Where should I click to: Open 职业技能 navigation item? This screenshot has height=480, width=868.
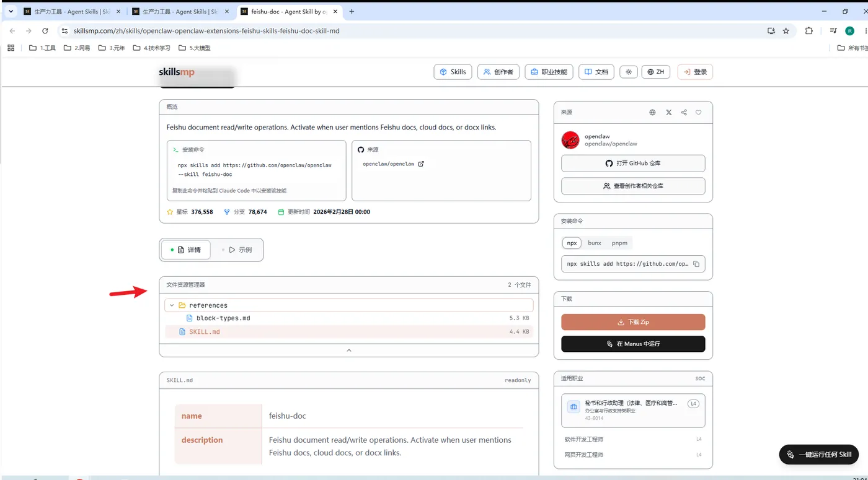(x=549, y=72)
